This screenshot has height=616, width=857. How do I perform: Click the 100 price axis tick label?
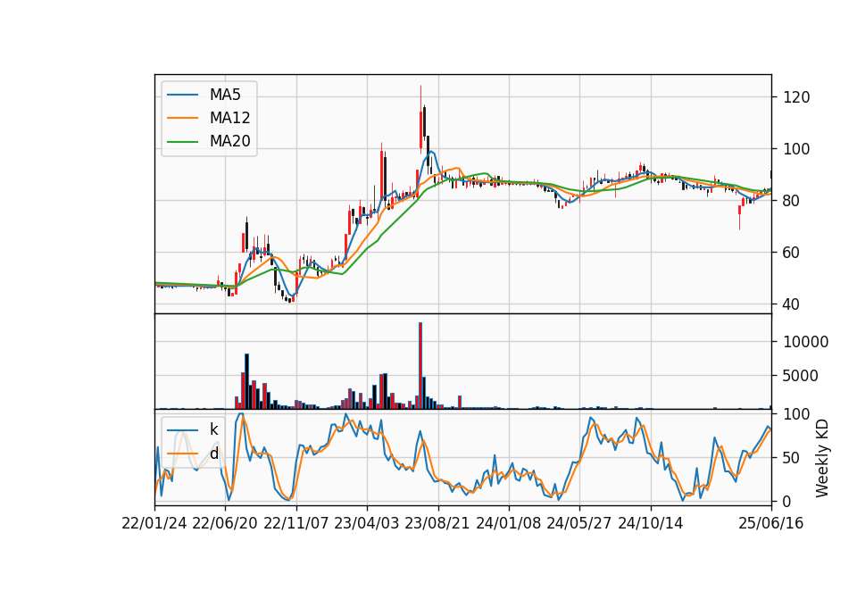tap(796, 149)
